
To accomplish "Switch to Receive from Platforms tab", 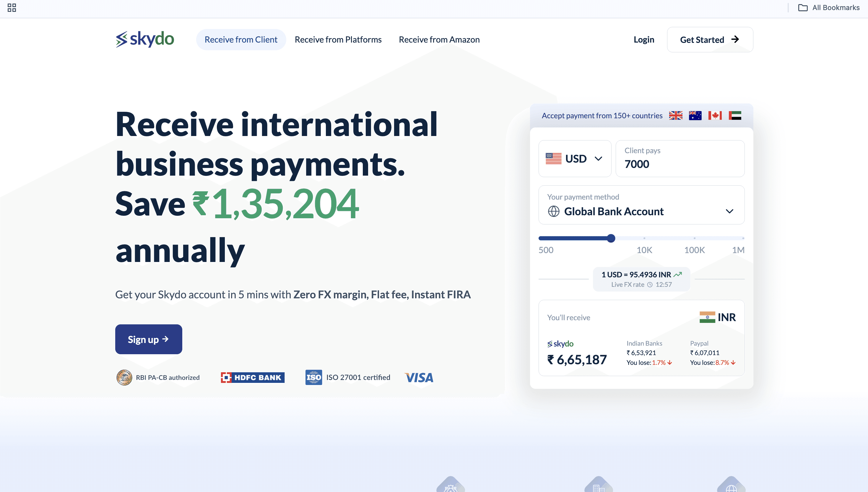I will 338,40.
